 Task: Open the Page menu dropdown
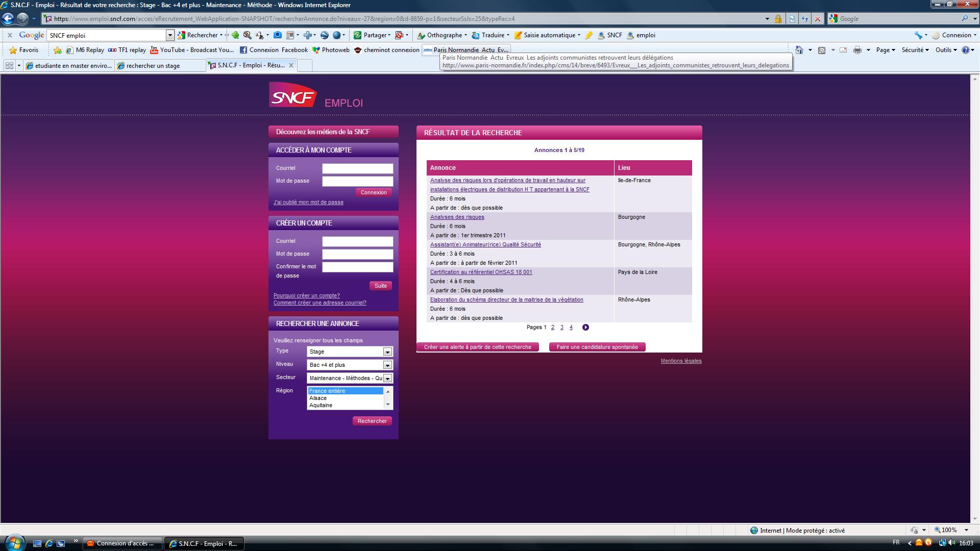(886, 50)
